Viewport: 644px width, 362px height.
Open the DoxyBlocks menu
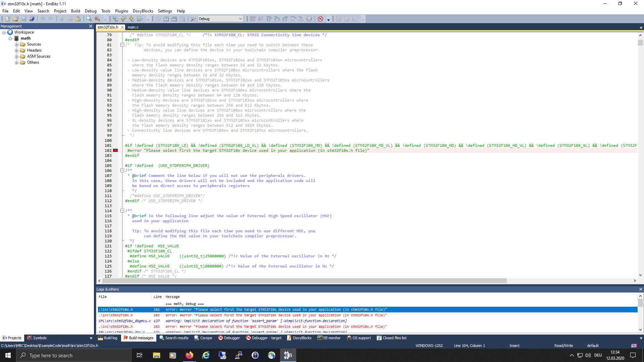point(143,11)
